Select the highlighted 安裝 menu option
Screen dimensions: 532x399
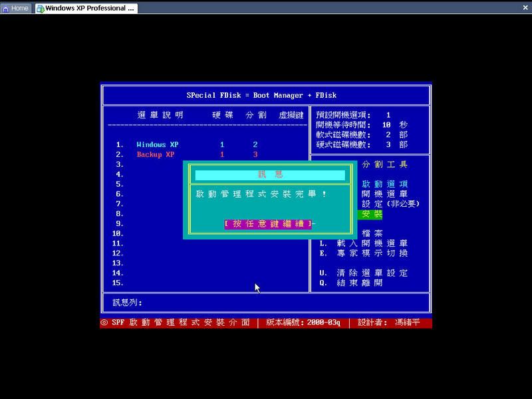[370, 214]
